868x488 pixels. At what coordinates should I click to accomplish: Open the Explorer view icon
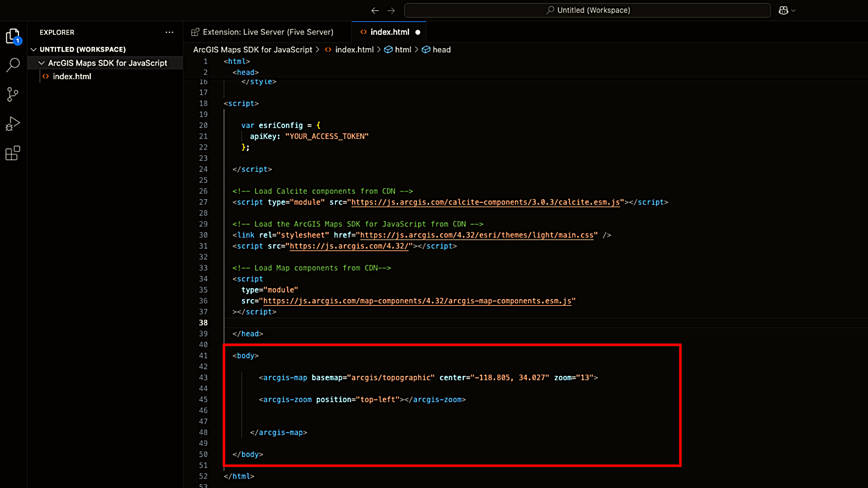(13, 36)
